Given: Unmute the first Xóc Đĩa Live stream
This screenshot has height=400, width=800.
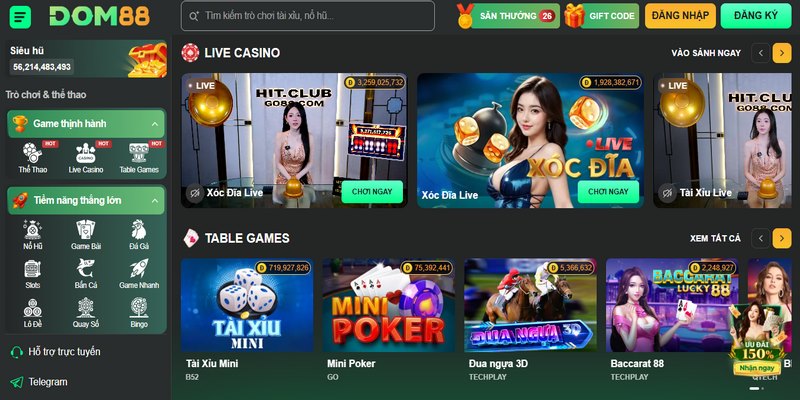Looking at the screenshot, I should point(194,193).
